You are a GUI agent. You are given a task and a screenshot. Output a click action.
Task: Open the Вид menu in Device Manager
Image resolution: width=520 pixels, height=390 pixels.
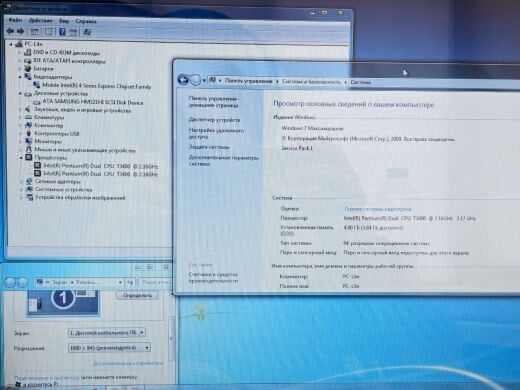[64, 21]
